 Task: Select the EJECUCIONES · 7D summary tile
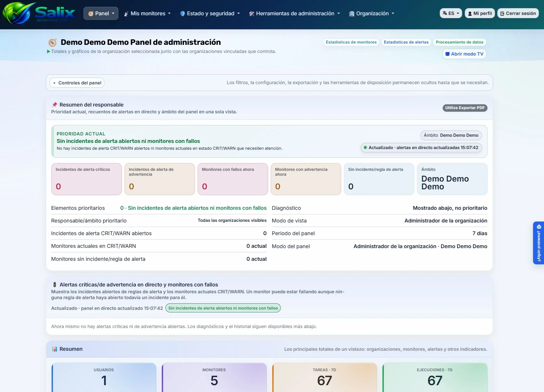[x=435, y=377]
